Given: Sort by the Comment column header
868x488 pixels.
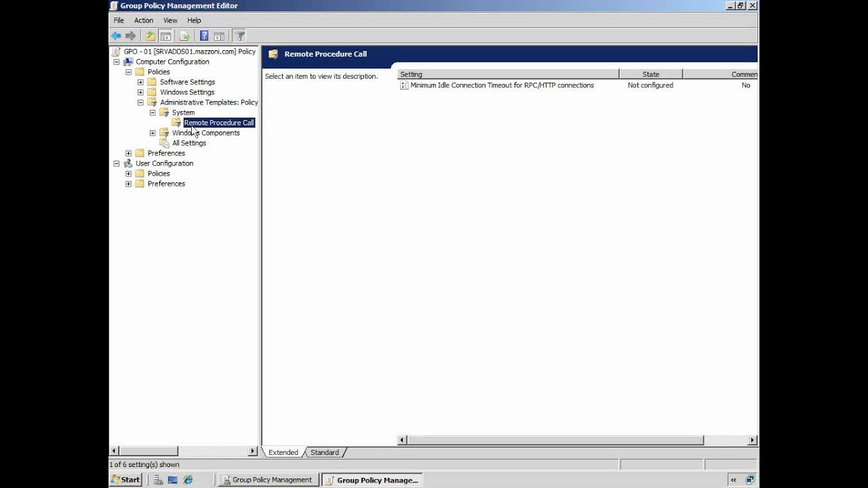Looking at the screenshot, I should pyautogui.click(x=720, y=74).
